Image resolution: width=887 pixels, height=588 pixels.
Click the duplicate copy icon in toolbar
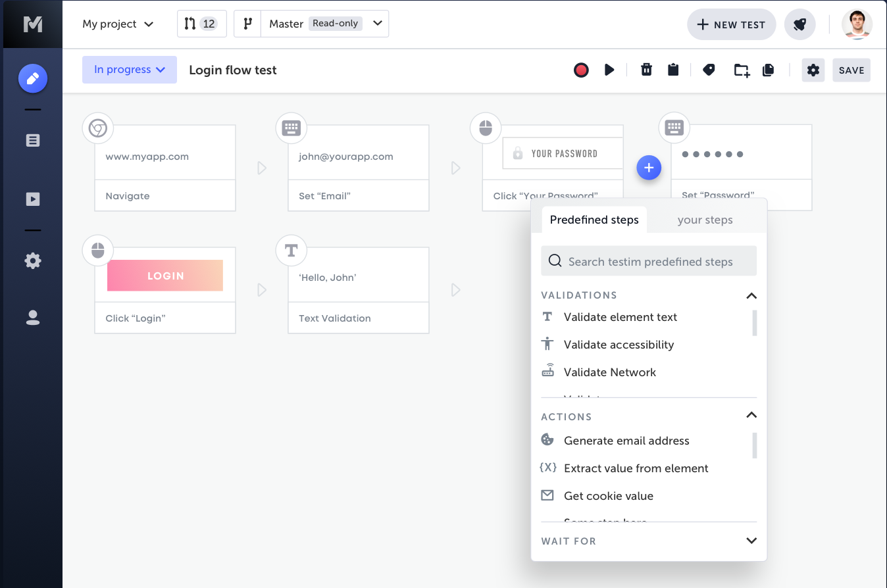pos(768,70)
